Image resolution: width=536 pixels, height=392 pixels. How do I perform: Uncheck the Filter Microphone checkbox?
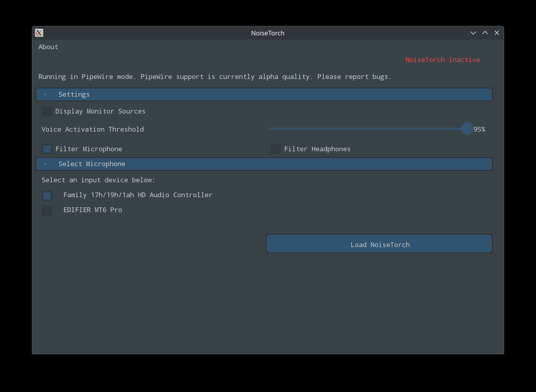tap(47, 149)
